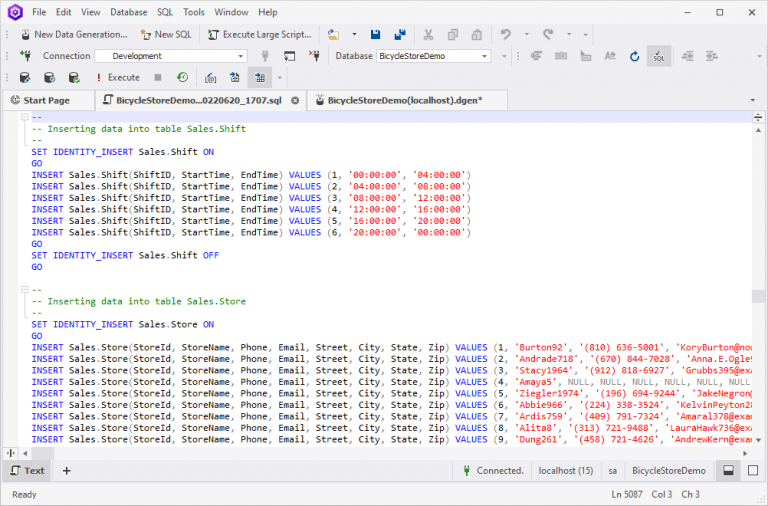Screen dimensions: 768x506
Task: Click vertical scrollbar up arrow
Action: tap(758, 130)
